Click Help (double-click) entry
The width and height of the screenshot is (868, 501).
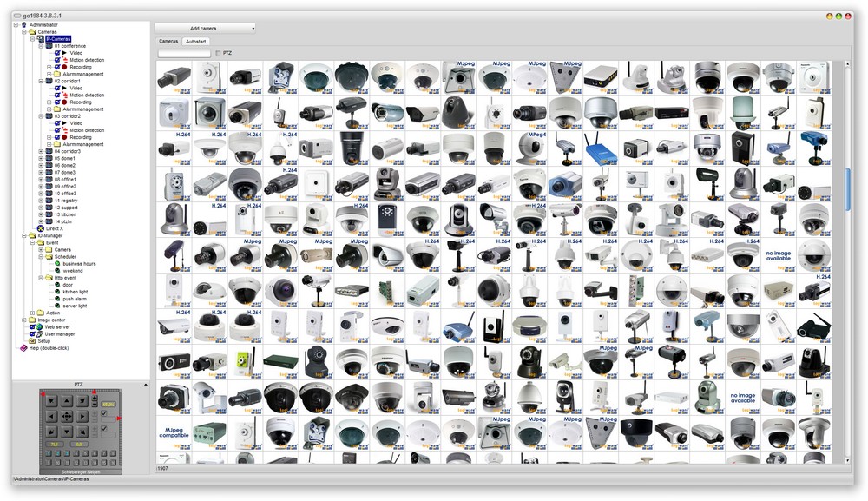[x=49, y=348]
